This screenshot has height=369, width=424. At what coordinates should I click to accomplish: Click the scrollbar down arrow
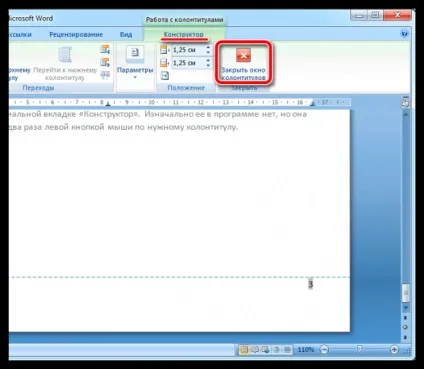(x=406, y=308)
